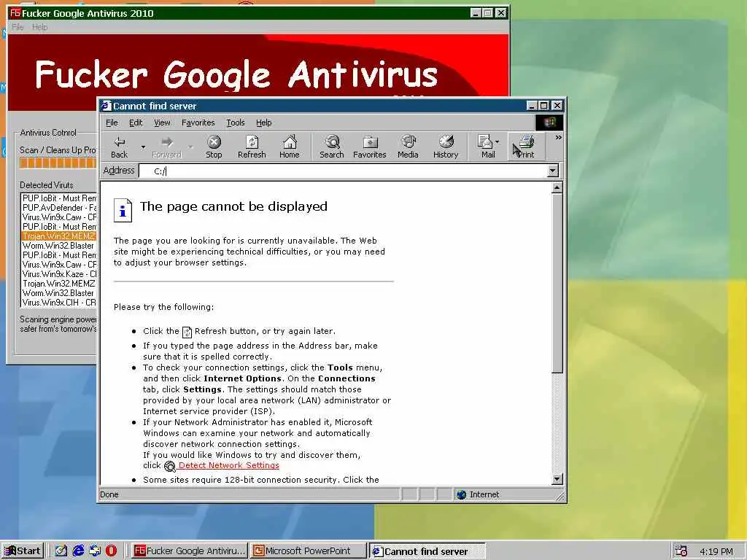Image resolution: width=747 pixels, height=560 pixels.
Task: Click the Print toolbar icon
Action: pyautogui.click(x=526, y=147)
